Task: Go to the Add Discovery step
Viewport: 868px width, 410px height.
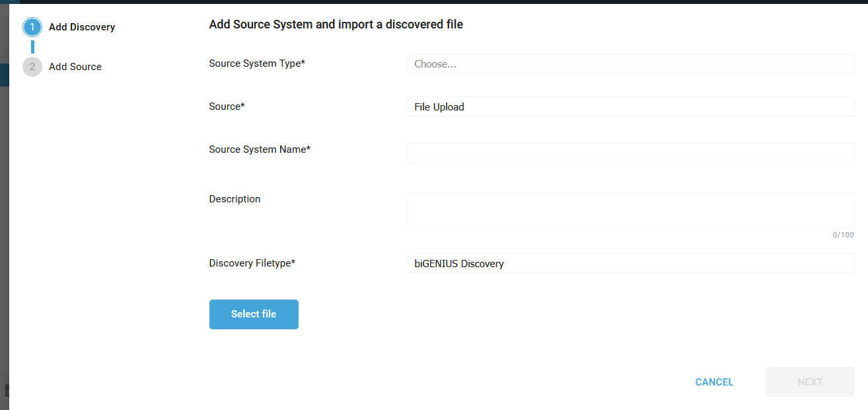Action: [82, 27]
